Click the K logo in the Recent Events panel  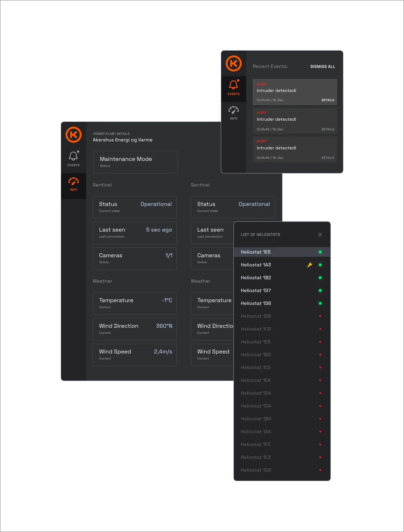(234, 63)
